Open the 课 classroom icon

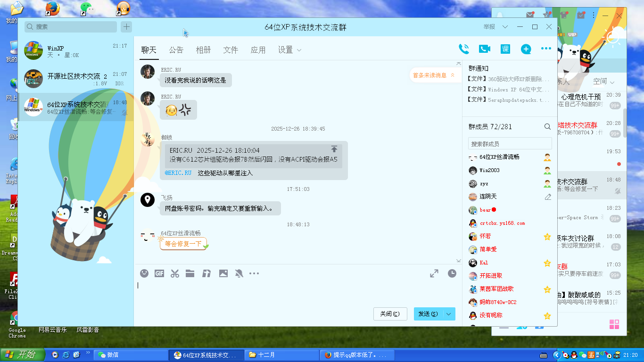coord(505,49)
